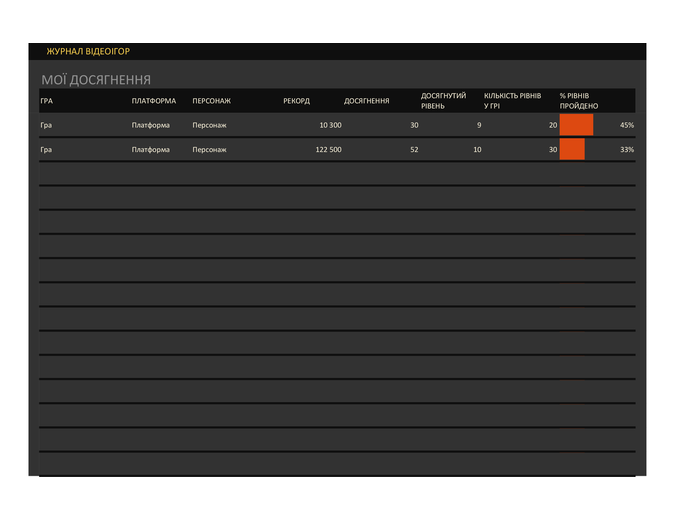Select the ПЛАТФОРМА column header
The width and height of the screenshot is (675, 520).
click(154, 101)
